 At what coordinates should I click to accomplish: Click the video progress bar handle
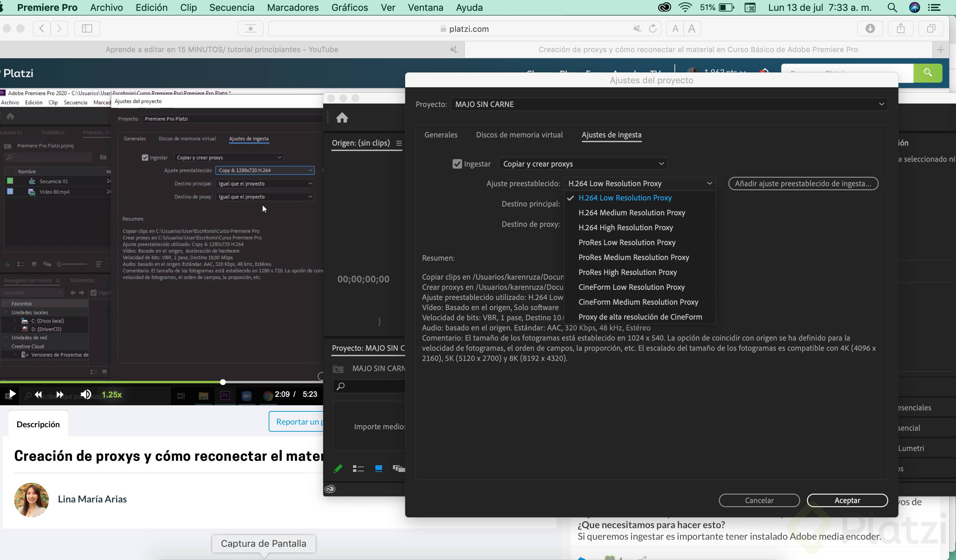coord(223,382)
